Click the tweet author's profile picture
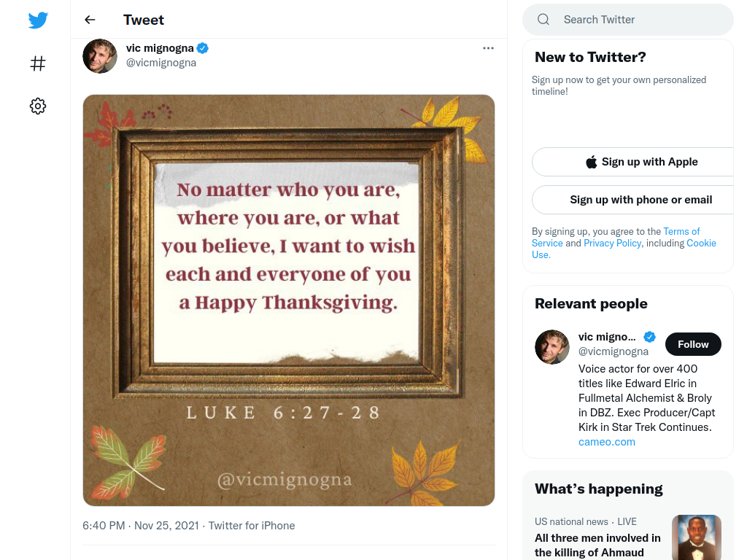 click(99, 56)
